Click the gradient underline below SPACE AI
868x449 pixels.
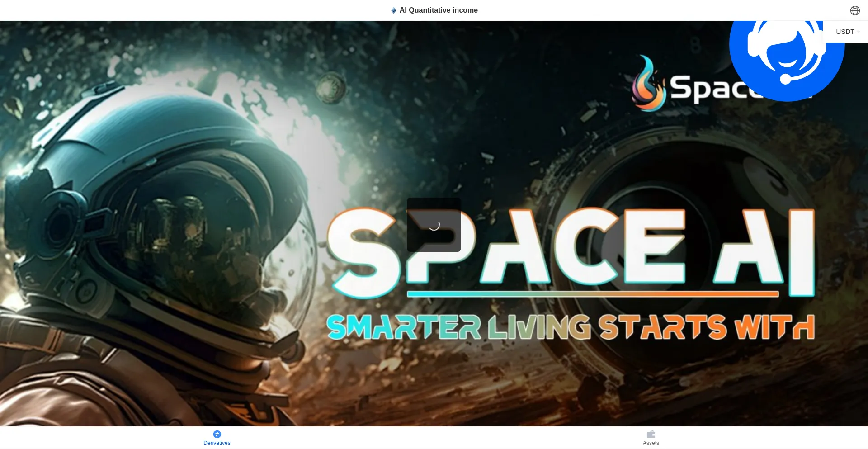tap(592, 294)
